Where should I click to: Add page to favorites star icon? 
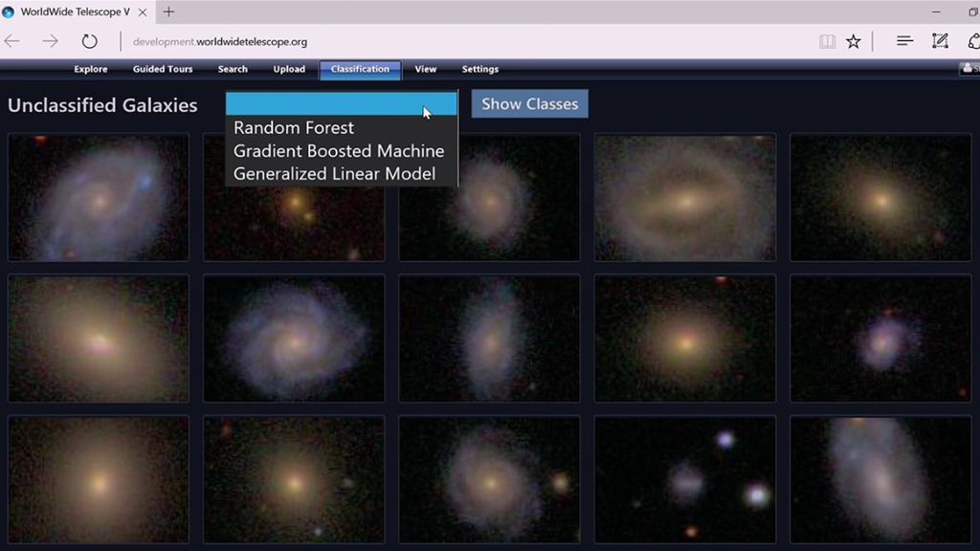coord(853,42)
